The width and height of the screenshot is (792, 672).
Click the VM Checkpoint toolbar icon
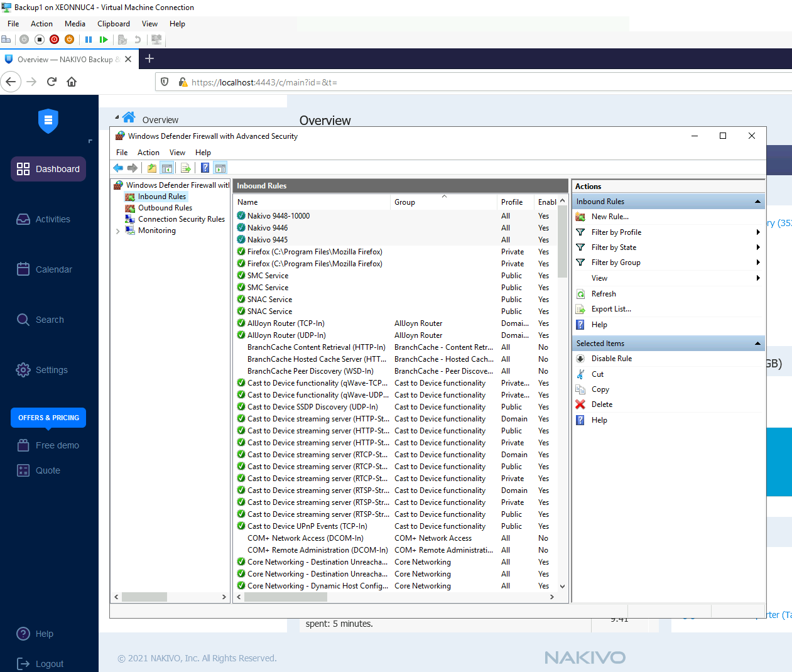click(x=122, y=40)
